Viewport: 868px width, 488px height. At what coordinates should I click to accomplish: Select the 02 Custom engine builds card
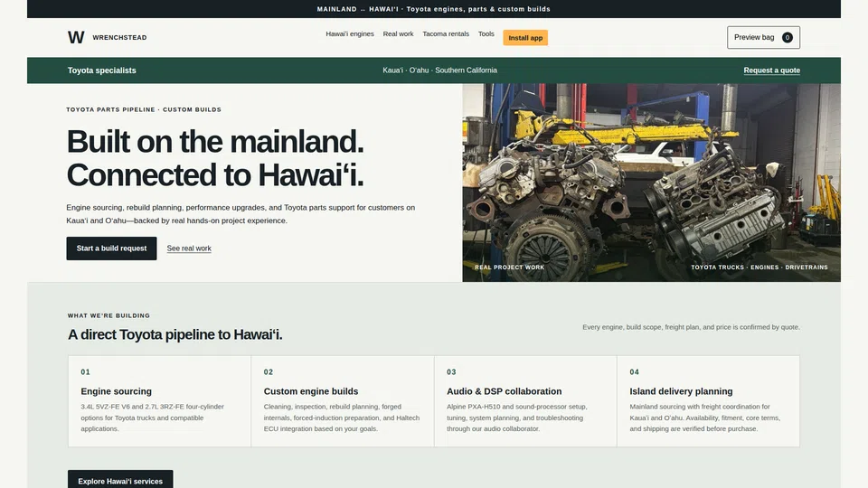coord(343,401)
